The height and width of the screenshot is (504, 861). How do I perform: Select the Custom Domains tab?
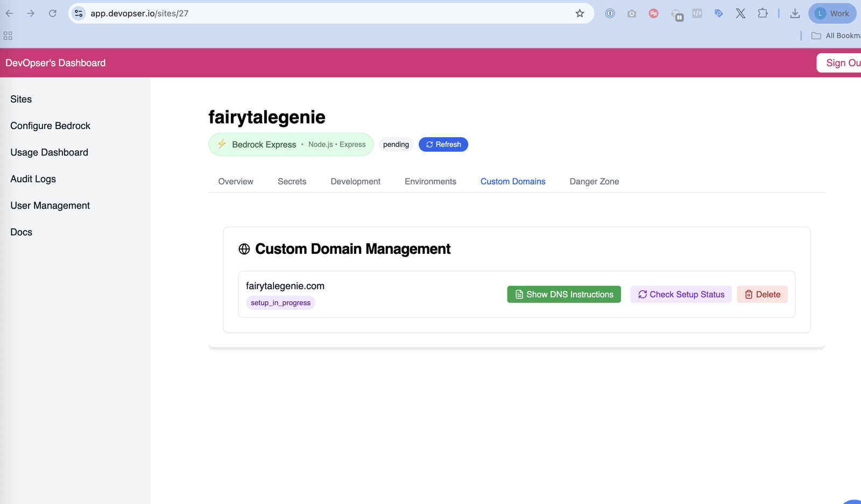coord(513,181)
